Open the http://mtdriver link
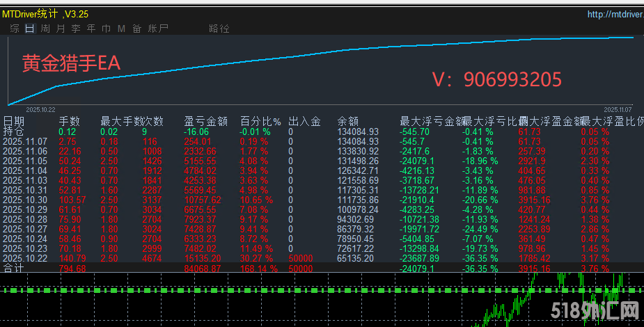This screenshot has height=327, width=644. tap(615, 15)
